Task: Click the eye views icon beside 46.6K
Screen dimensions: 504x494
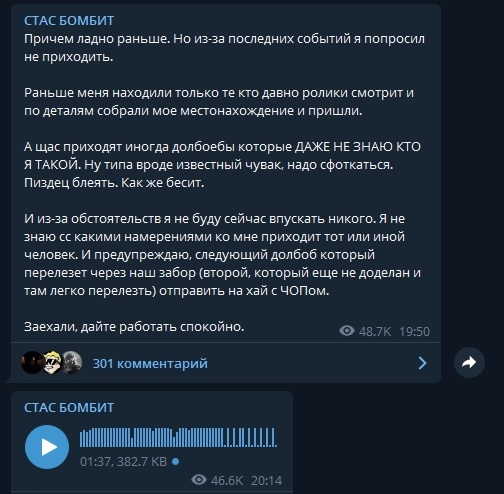Action: tap(199, 480)
